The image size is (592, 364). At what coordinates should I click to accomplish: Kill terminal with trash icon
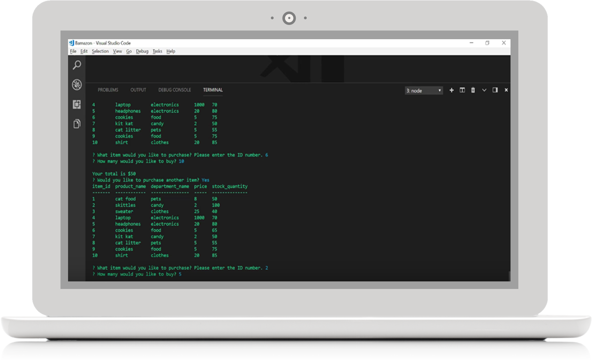[473, 90]
